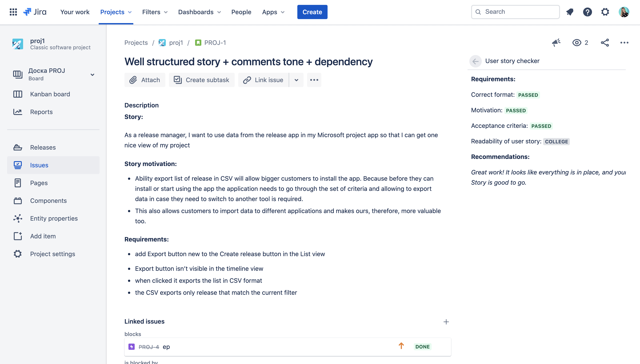Open Jira settings gear icon
Viewport: 640px width, 364px height.
605,12
